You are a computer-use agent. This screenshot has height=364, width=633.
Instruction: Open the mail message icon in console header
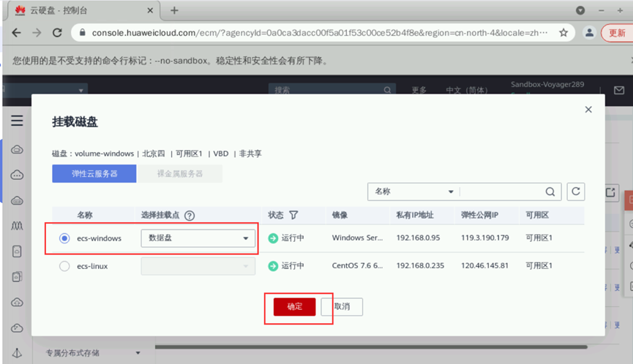tap(619, 91)
